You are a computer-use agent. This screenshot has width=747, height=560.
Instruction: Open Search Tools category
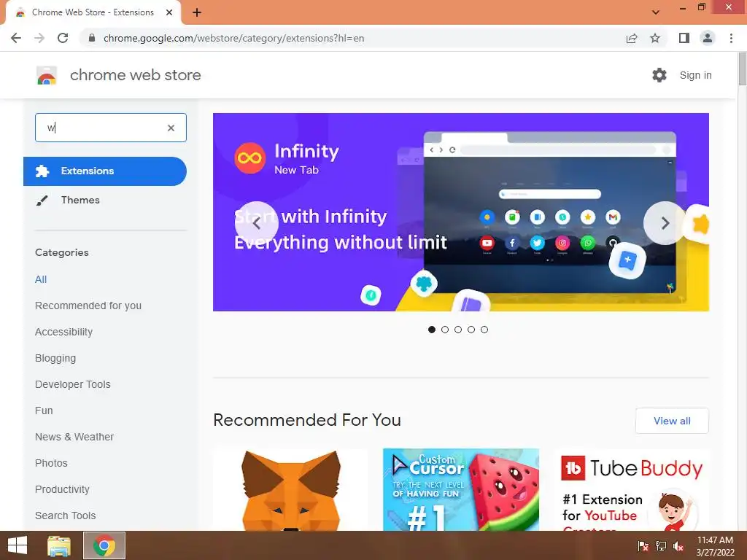tap(65, 516)
